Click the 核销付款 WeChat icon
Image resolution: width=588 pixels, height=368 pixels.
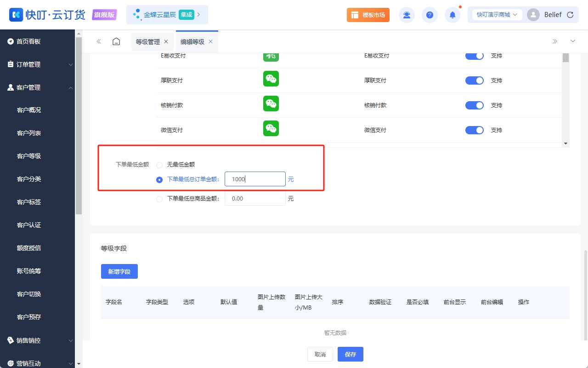pyautogui.click(x=271, y=103)
